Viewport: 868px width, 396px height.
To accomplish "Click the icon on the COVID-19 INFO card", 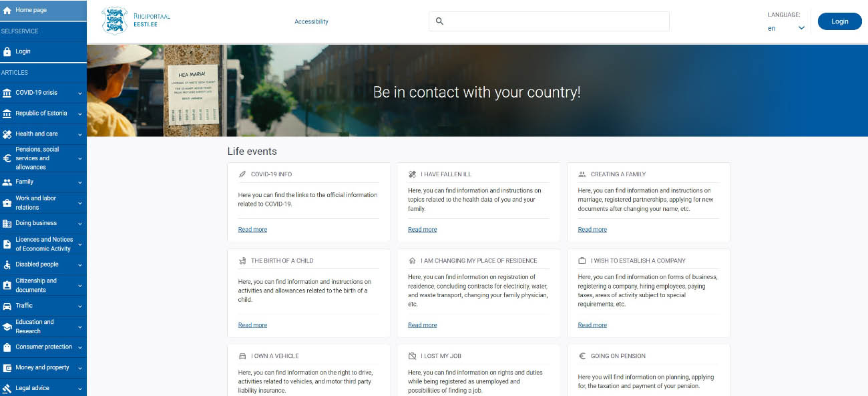I will 242,174.
